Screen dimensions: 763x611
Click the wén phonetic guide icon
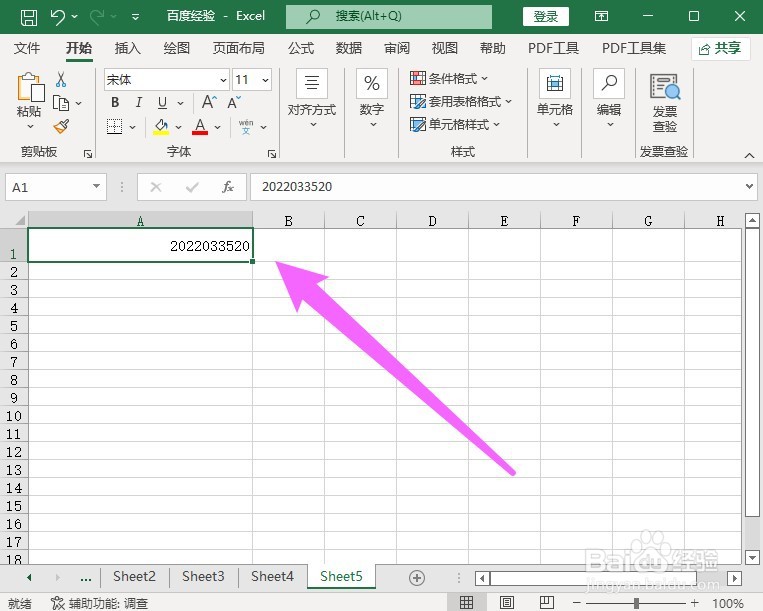point(246,126)
